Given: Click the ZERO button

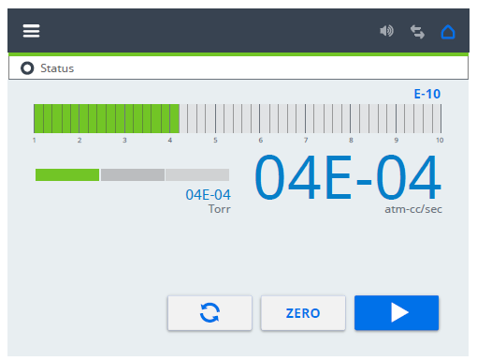Looking at the screenshot, I should coord(303,313).
